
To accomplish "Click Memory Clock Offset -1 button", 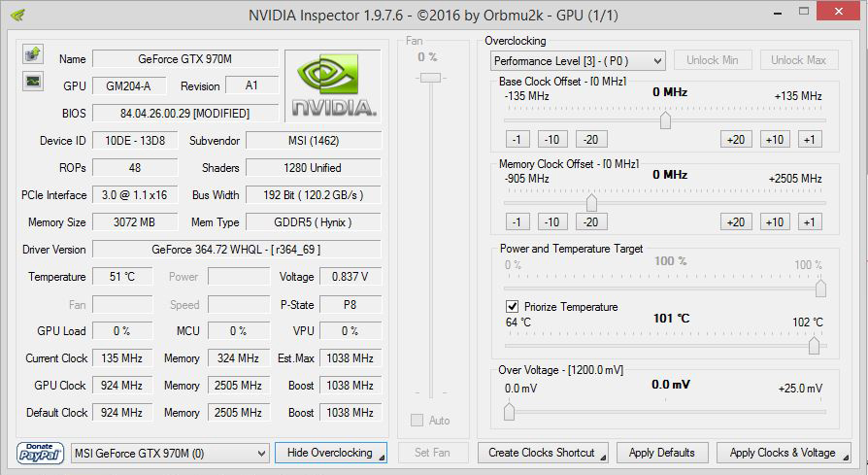I will click(517, 222).
